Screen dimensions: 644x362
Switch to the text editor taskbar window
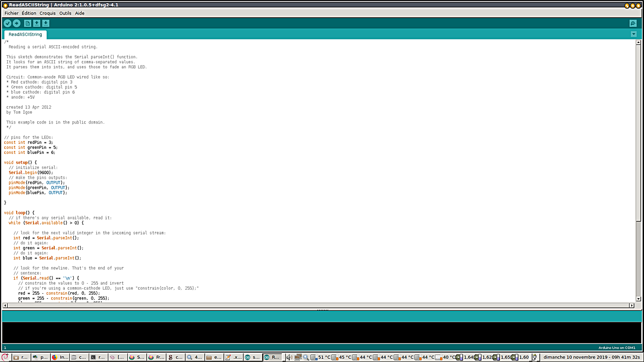click(234, 357)
